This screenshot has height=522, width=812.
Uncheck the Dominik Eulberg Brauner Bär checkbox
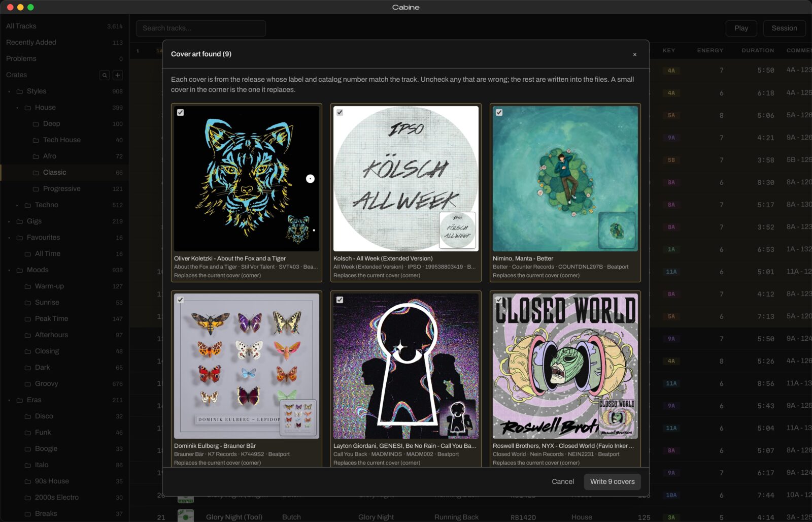(180, 300)
